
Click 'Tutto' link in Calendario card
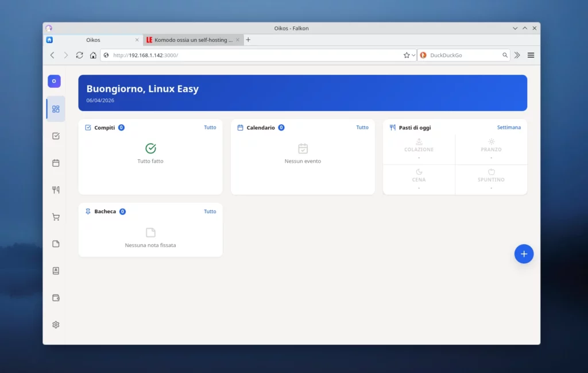tap(362, 128)
